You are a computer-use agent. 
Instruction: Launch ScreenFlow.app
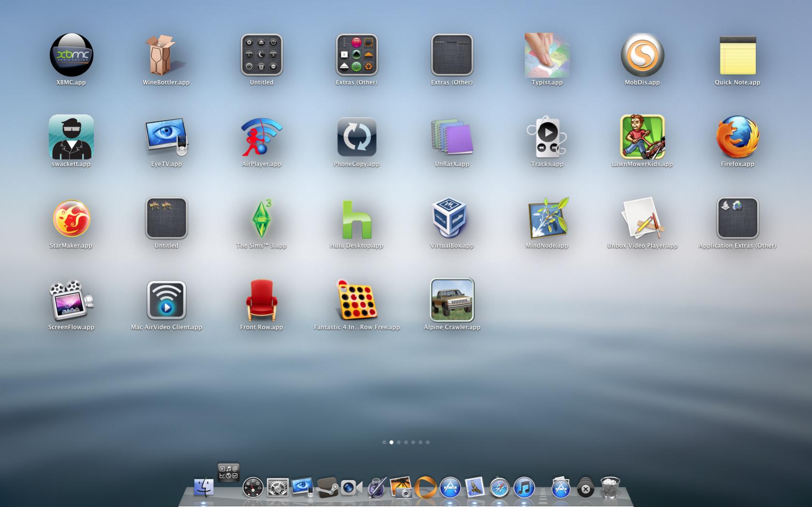click(71, 300)
